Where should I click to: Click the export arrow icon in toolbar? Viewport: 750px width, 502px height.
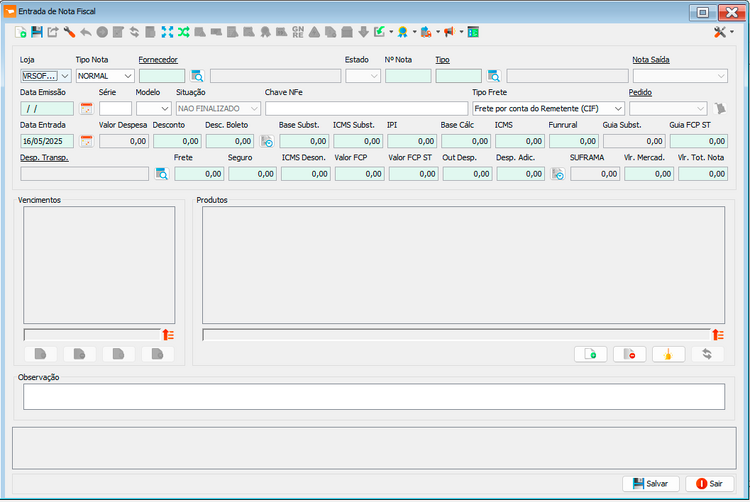point(53,33)
